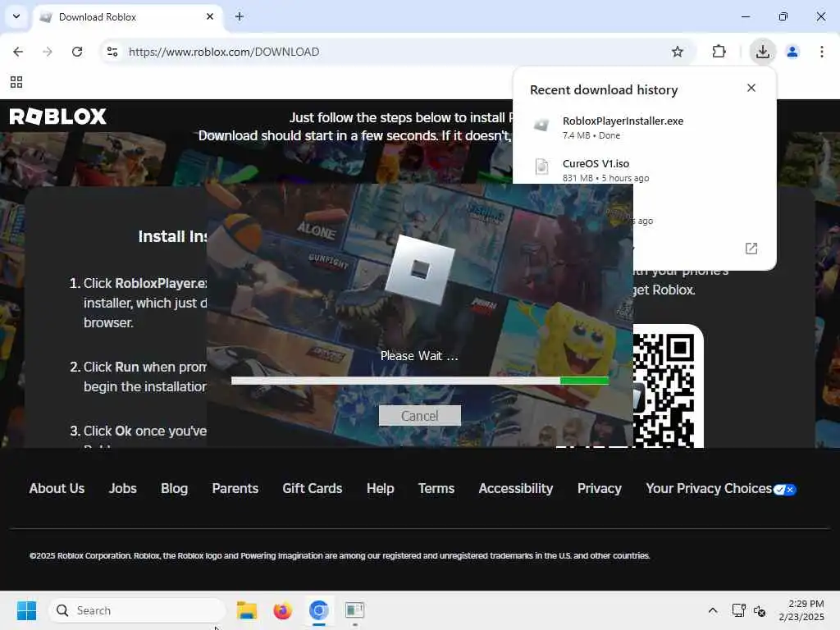The height and width of the screenshot is (630, 840).
Task: Toggle the Downloads toolbar button
Action: (762, 52)
